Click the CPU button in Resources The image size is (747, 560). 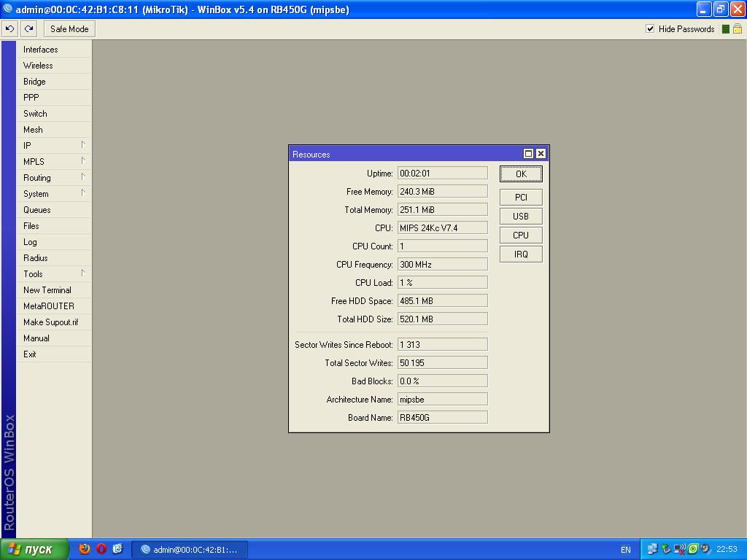[x=521, y=236]
